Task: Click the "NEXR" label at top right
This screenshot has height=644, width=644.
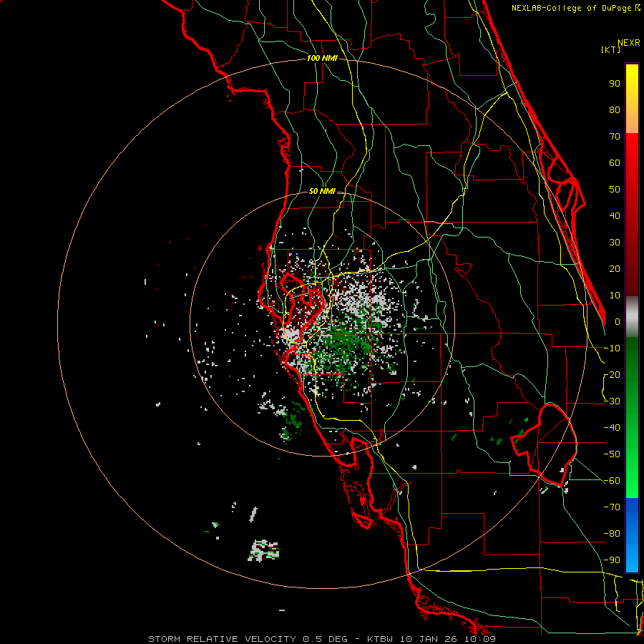Action: (629, 43)
